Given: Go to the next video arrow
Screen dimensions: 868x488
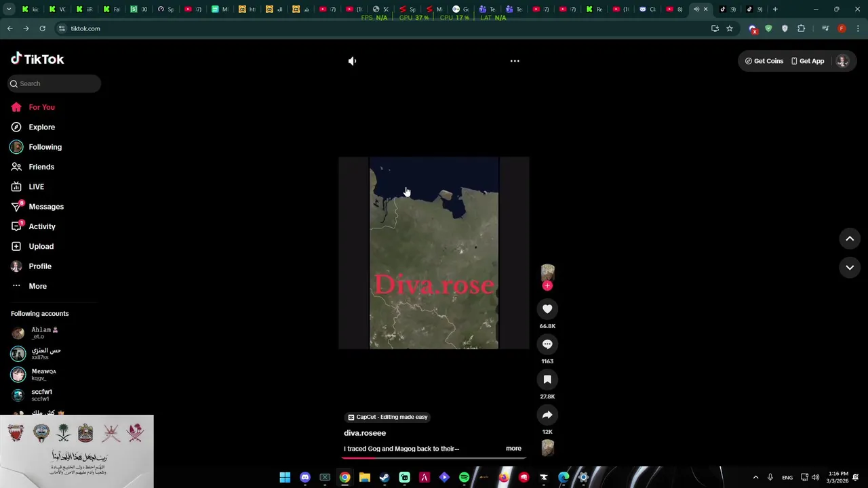Looking at the screenshot, I should pos(850,268).
